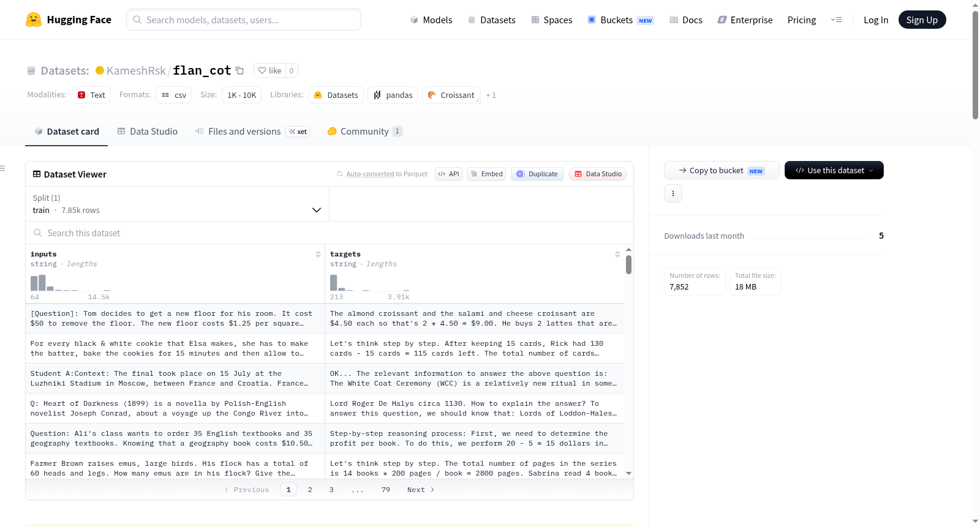The height and width of the screenshot is (527, 980).
Task: Click the page vertical scrollbar thumb
Action: [975, 65]
